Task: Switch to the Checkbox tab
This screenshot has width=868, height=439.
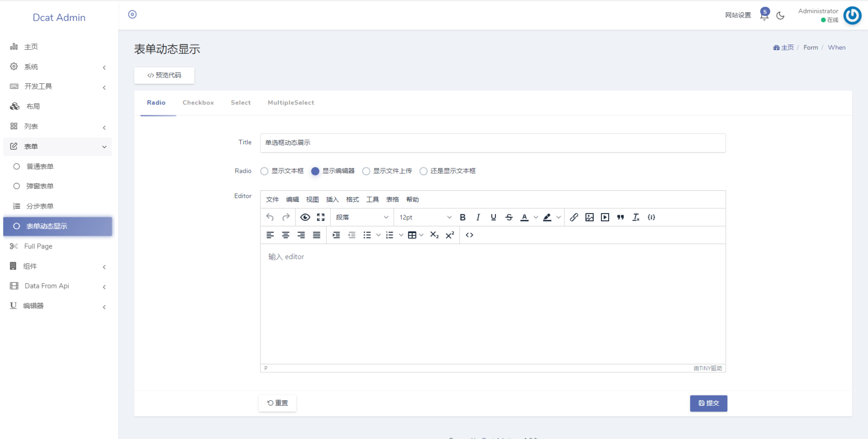Action: click(198, 103)
